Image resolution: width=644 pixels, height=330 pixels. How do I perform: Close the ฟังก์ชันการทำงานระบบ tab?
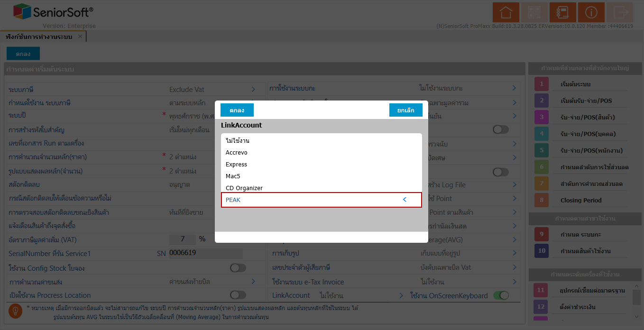coord(80,37)
